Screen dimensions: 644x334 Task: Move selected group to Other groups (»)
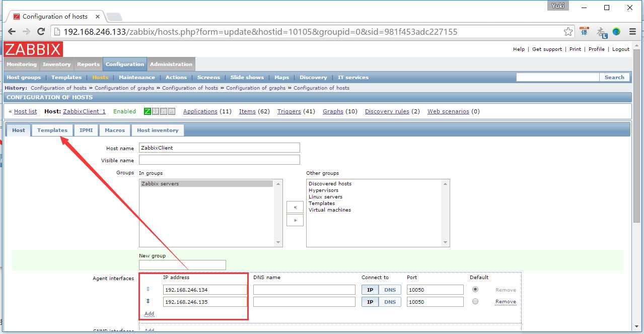[295, 220]
